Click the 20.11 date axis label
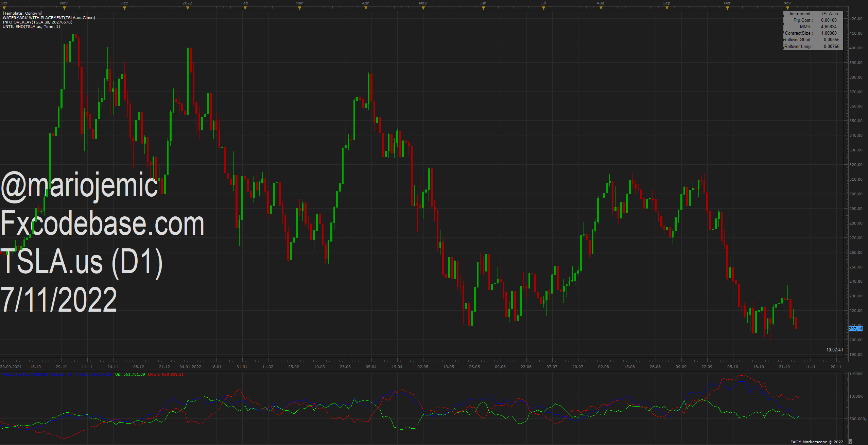Viewport: 868px width, 445px height. (x=836, y=367)
